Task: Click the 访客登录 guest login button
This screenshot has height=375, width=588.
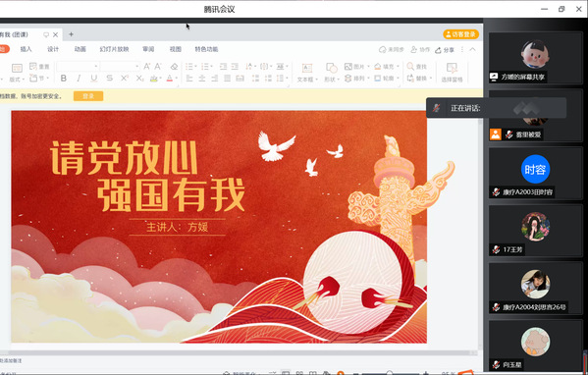Action: click(460, 34)
